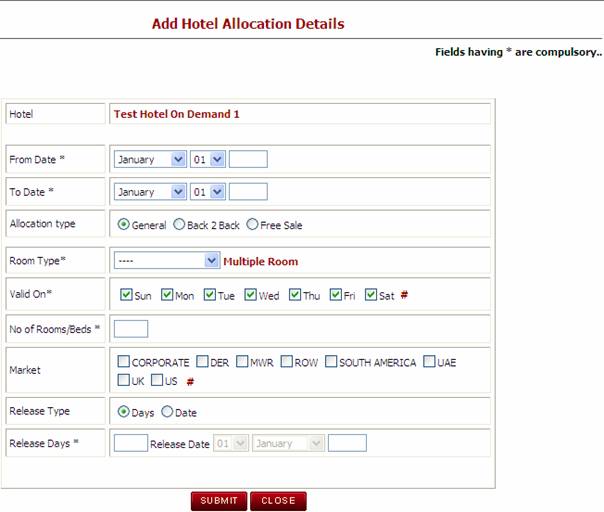Tick the UAE market checkbox
Image resolution: width=604 pixels, height=512 pixels.
point(429,362)
